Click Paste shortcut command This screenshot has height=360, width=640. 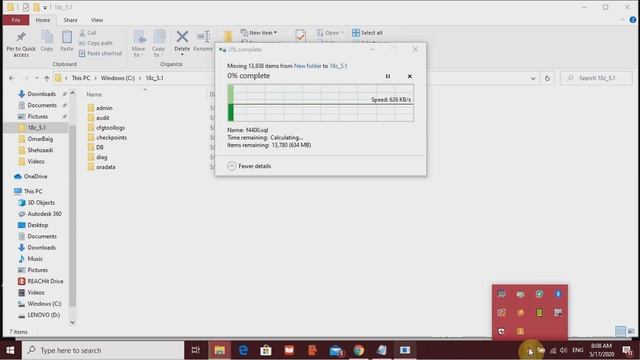[100, 53]
